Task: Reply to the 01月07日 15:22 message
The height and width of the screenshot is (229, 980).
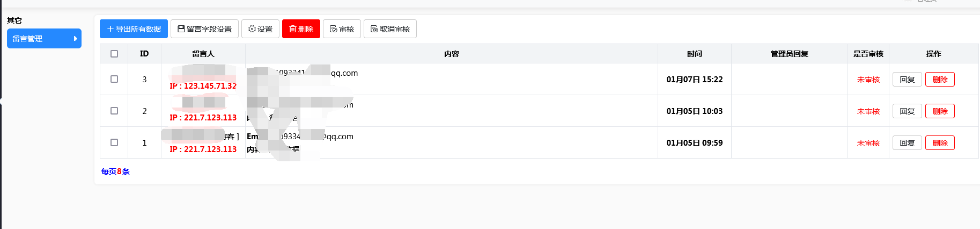Action: click(907, 80)
